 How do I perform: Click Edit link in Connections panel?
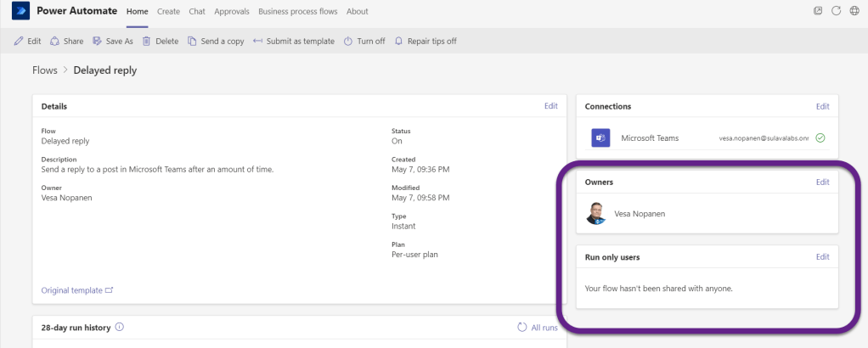pyautogui.click(x=822, y=107)
